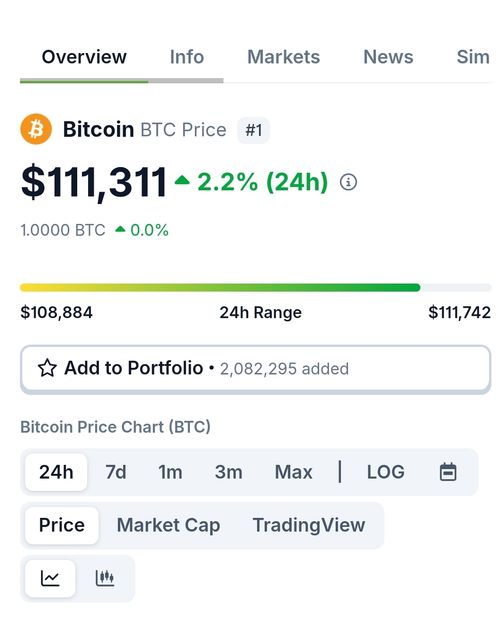Open the price change info icon

[348, 182]
